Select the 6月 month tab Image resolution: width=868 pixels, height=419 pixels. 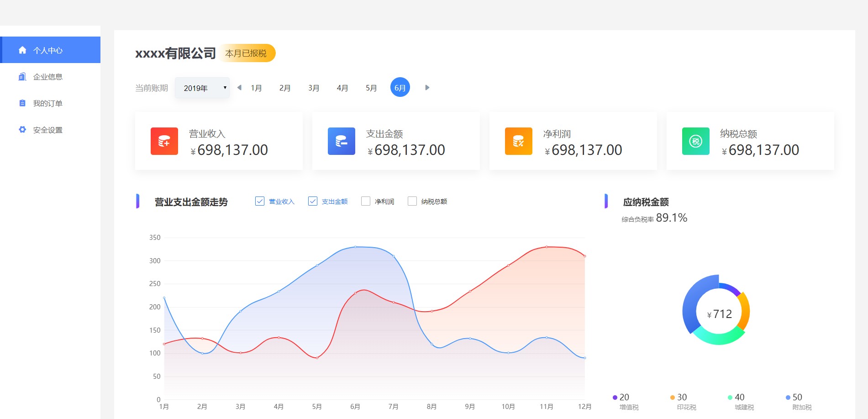[x=400, y=87]
